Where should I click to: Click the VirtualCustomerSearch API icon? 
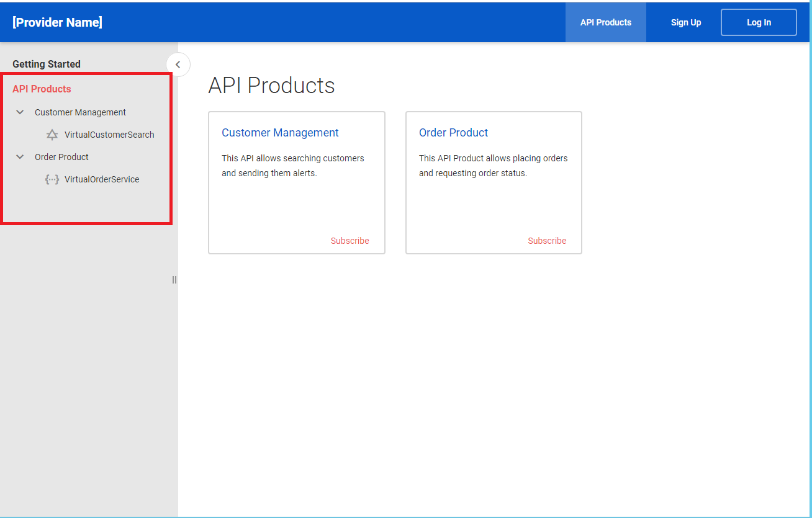pyautogui.click(x=52, y=135)
